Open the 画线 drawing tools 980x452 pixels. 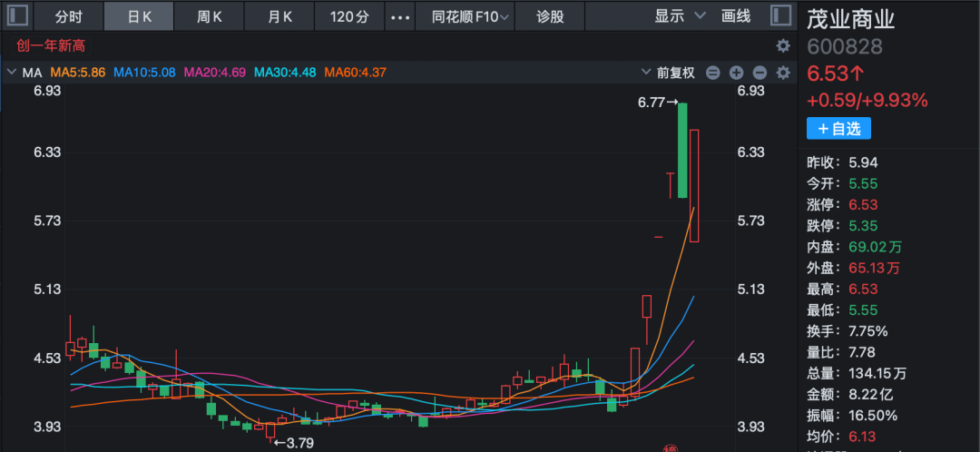pyautogui.click(x=736, y=16)
